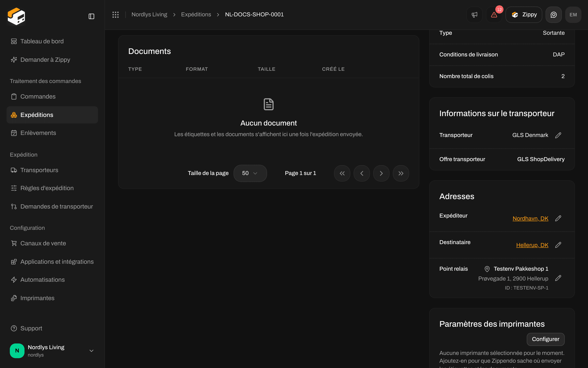
Task: Click the Zippendo logo in sidebar
Action: tap(16, 16)
